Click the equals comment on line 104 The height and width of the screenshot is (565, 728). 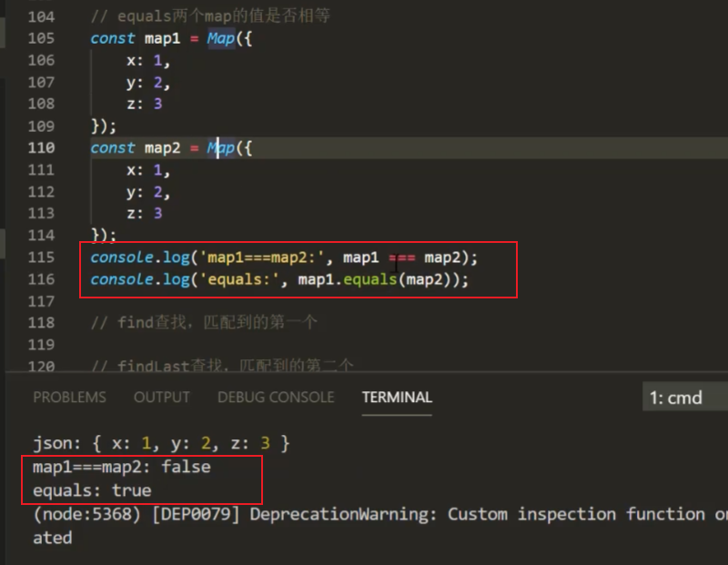[x=210, y=16]
